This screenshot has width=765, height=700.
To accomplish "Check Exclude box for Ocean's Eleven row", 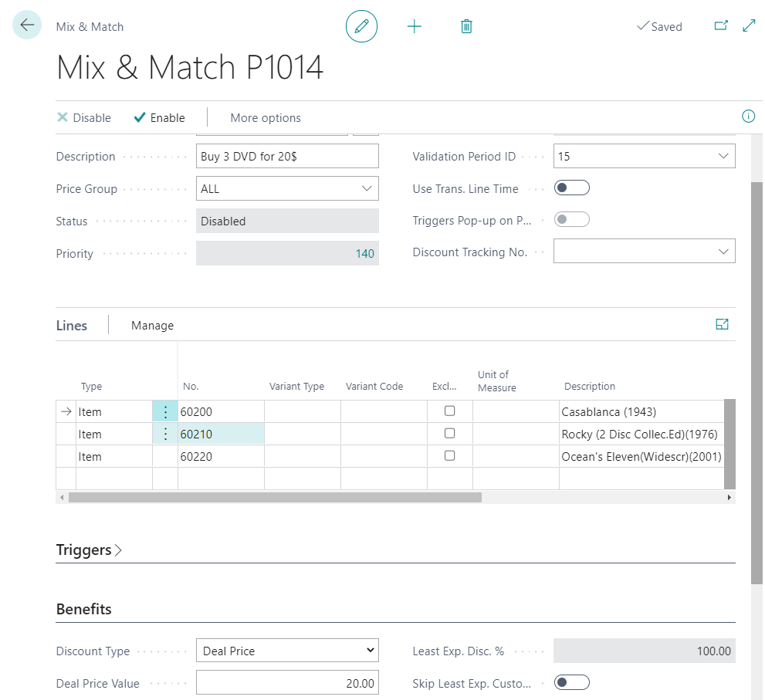I will [x=450, y=455].
